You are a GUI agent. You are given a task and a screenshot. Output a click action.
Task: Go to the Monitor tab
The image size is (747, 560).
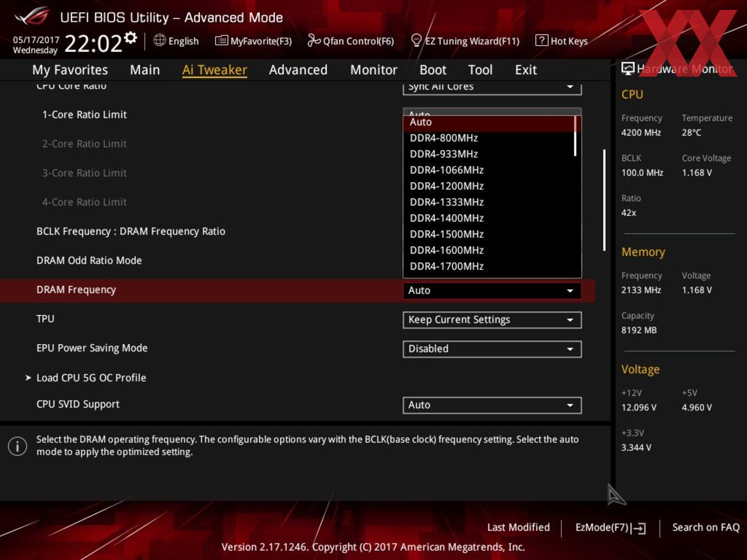[x=374, y=70]
